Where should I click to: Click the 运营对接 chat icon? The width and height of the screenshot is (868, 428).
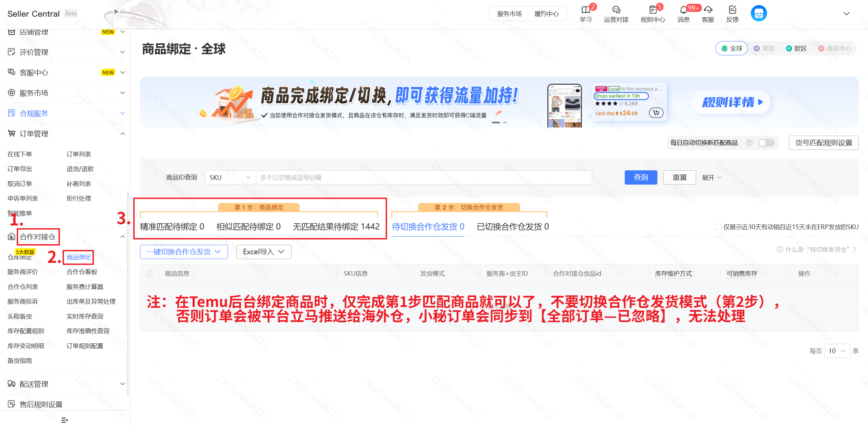(x=616, y=10)
